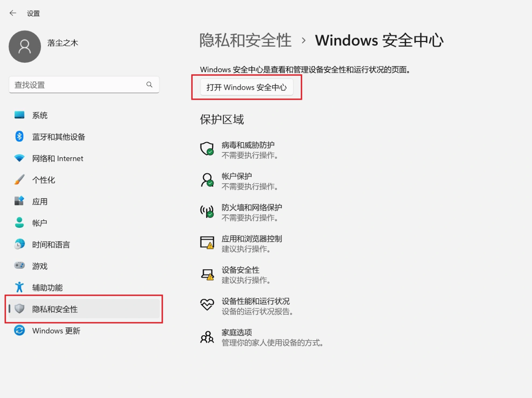Click the 应用和浏览器控制 window icon
The width and height of the screenshot is (532, 398).
click(207, 243)
